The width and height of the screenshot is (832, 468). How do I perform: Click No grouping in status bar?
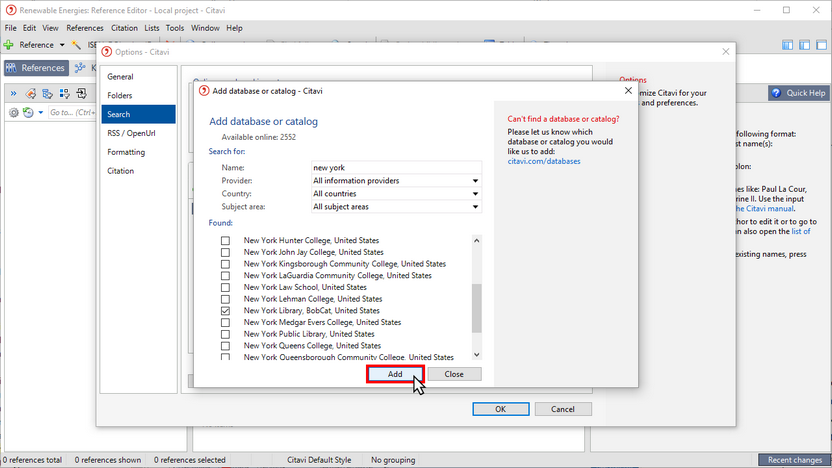(393, 460)
